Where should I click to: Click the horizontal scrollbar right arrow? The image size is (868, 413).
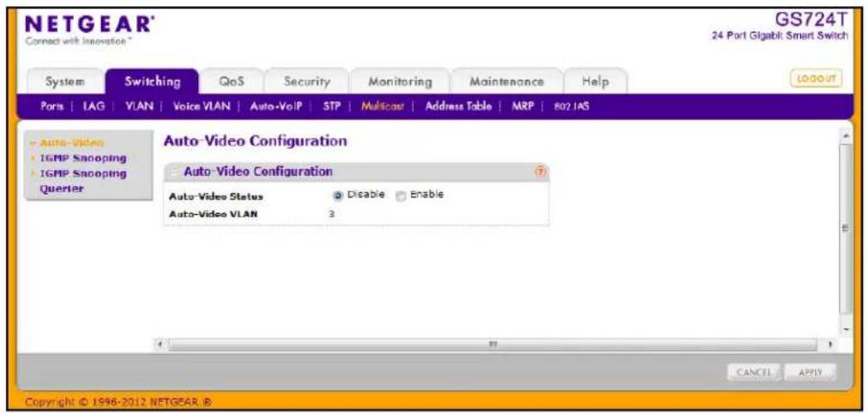pyautogui.click(x=831, y=343)
